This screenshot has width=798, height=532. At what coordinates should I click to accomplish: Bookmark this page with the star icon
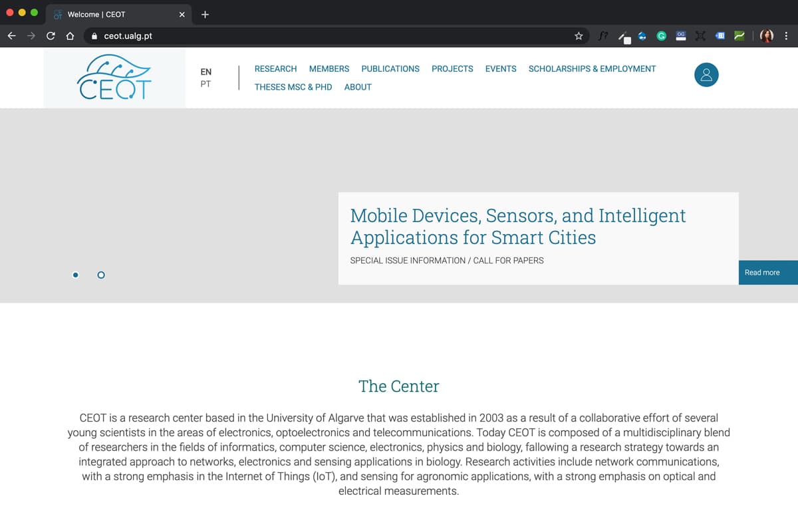579,36
